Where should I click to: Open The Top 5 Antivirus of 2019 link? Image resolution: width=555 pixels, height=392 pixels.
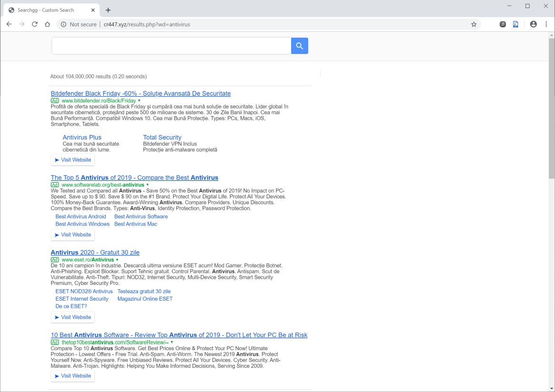tap(135, 177)
